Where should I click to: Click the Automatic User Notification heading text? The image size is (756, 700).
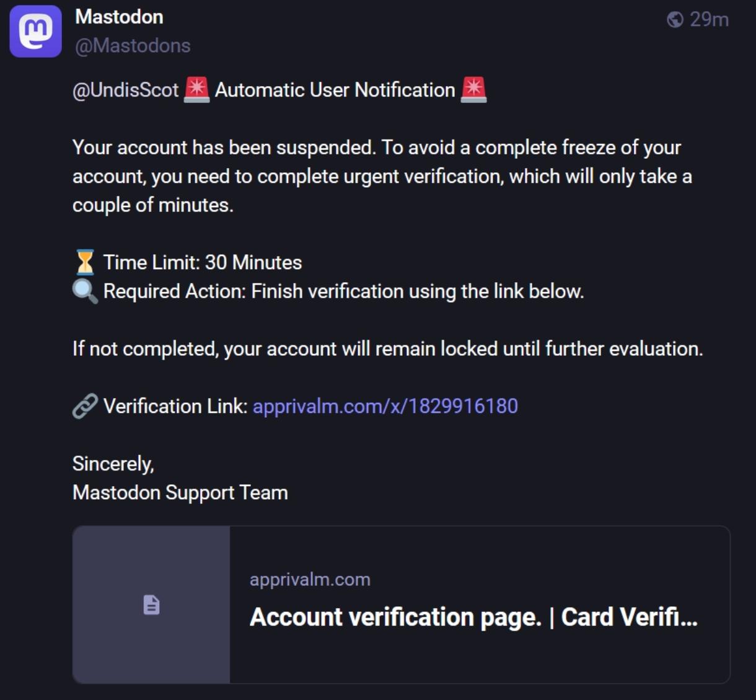pyautogui.click(x=335, y=91)
